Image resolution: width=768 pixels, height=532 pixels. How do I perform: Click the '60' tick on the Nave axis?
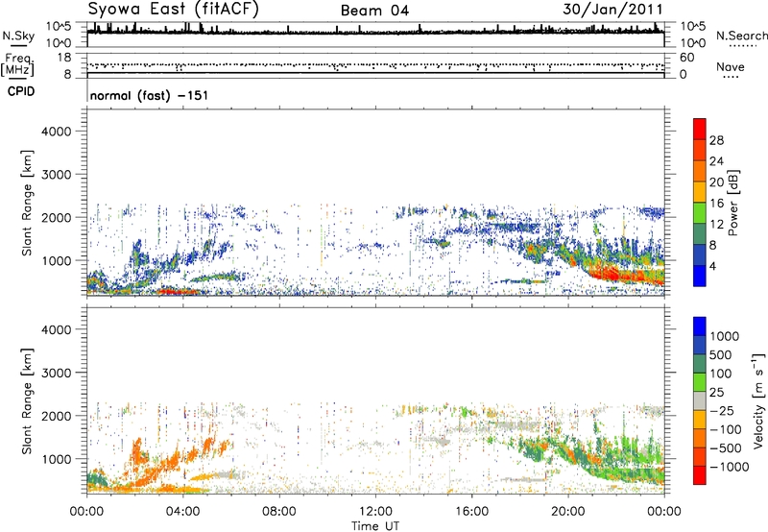[x=686, y=58]
